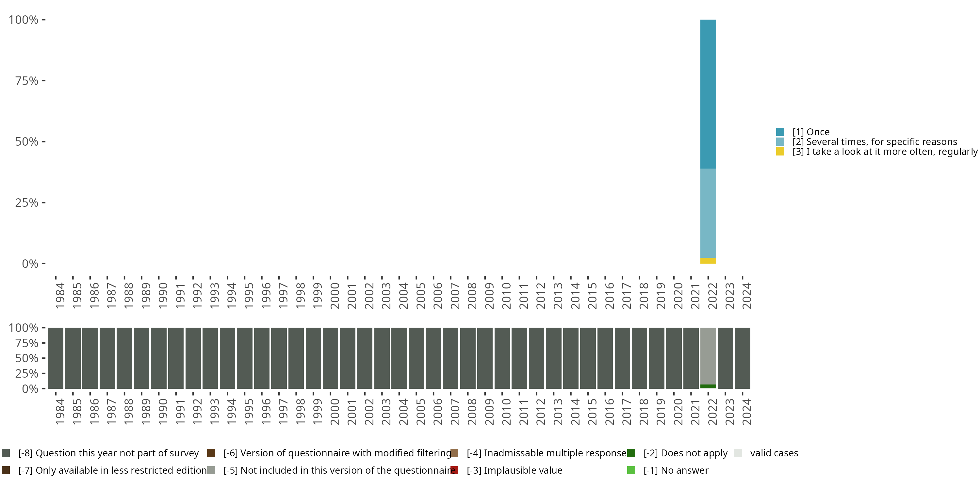Click the 2022 label on upper chart axis

pyautogui.click(x=712, y=296)
